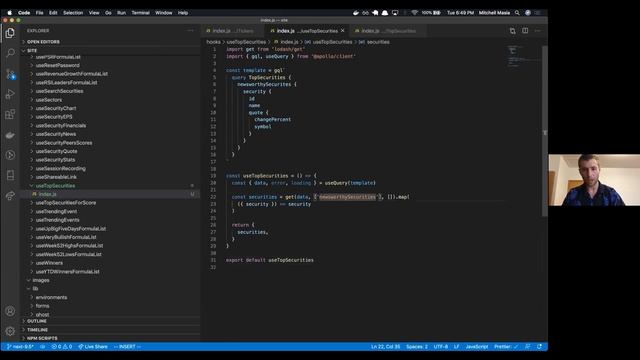This screenshot has height=360, width=640.
Task: Switch to the first index.js editor tab
Action: [x=233, y=31]
